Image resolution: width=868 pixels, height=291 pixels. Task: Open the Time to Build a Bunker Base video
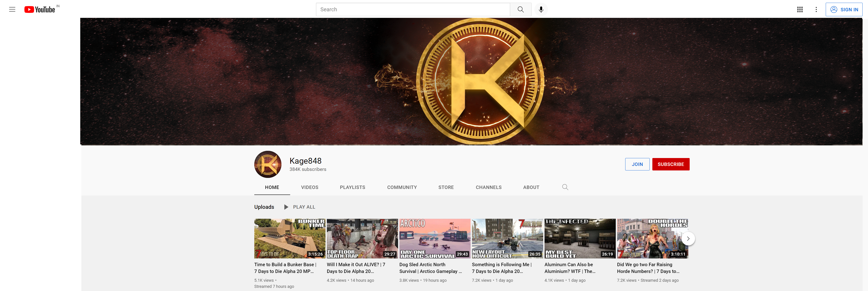tap(289, 238)
